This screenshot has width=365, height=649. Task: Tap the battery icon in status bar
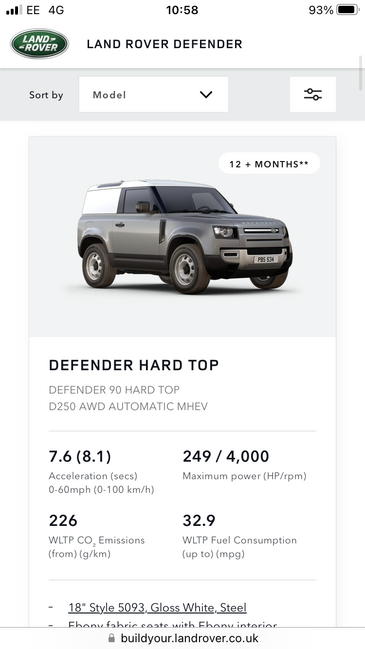pos(347,10)
